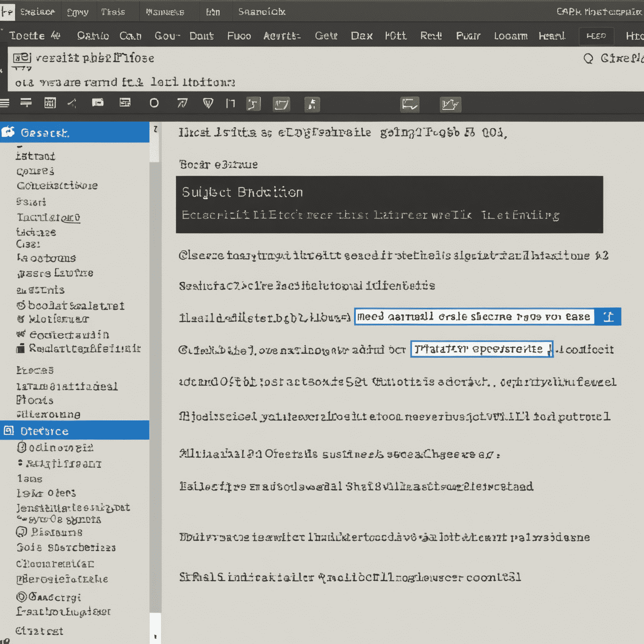Click the line chart icon at the toolbar's right end
Screen dimensions: 644x644
[x=450, y=104]
